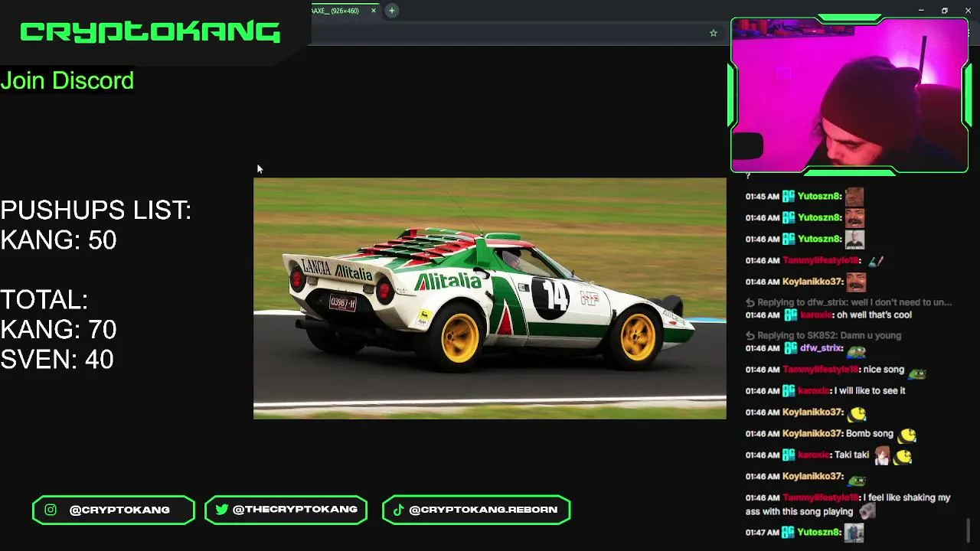Click the chat panel scrollbar
980x551 pixels.
(x=969, y=529)
